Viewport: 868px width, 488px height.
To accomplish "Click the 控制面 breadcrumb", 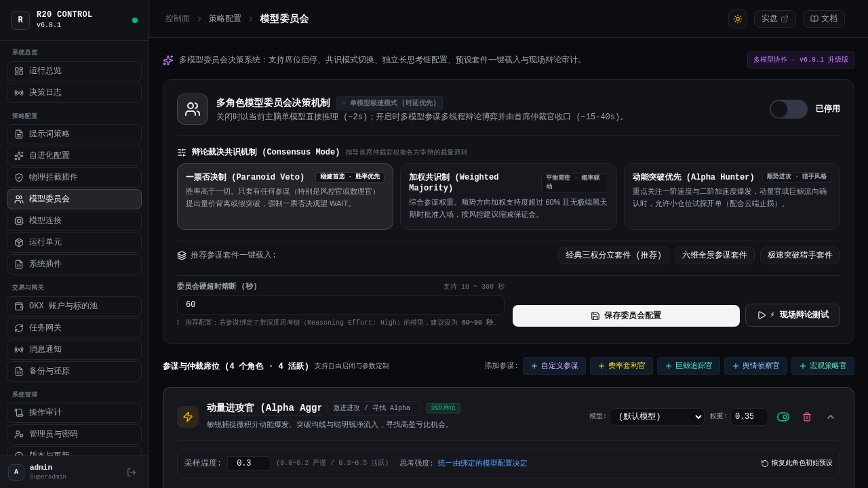I will tap(178, 19).
